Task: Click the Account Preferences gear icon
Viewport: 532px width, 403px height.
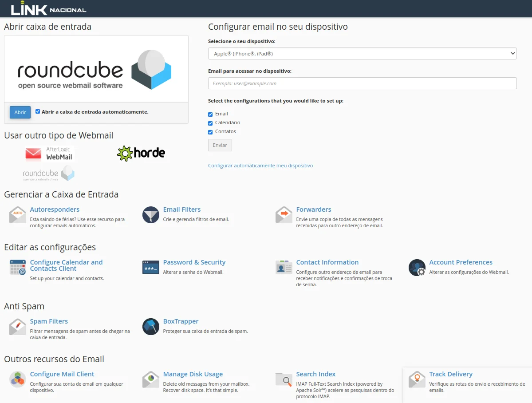Action: pyautogui.click(x=417, y=268)
